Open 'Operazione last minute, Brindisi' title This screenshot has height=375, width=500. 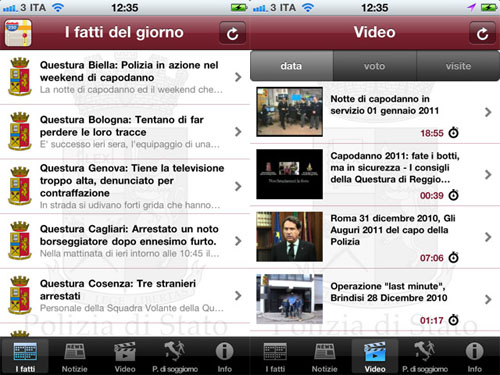[389, 292]
